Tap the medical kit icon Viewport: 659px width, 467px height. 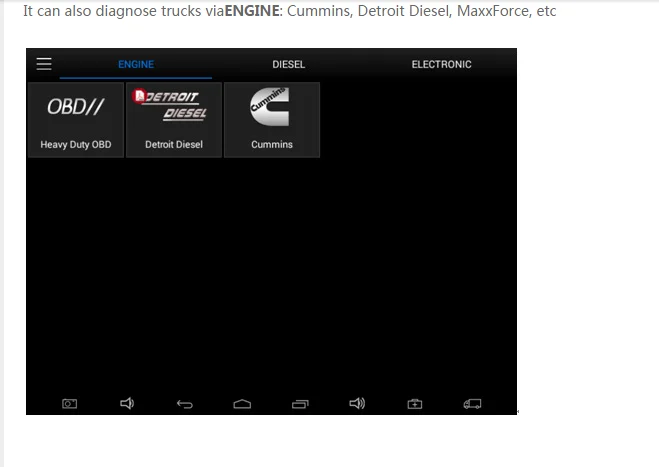(x=415, y=404)
